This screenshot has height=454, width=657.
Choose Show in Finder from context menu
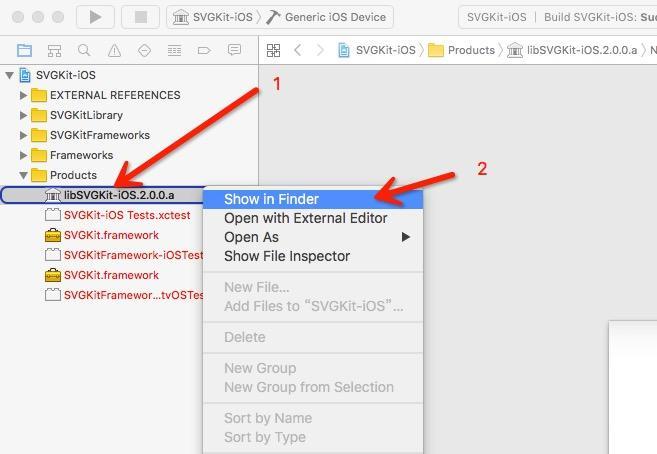271,199
